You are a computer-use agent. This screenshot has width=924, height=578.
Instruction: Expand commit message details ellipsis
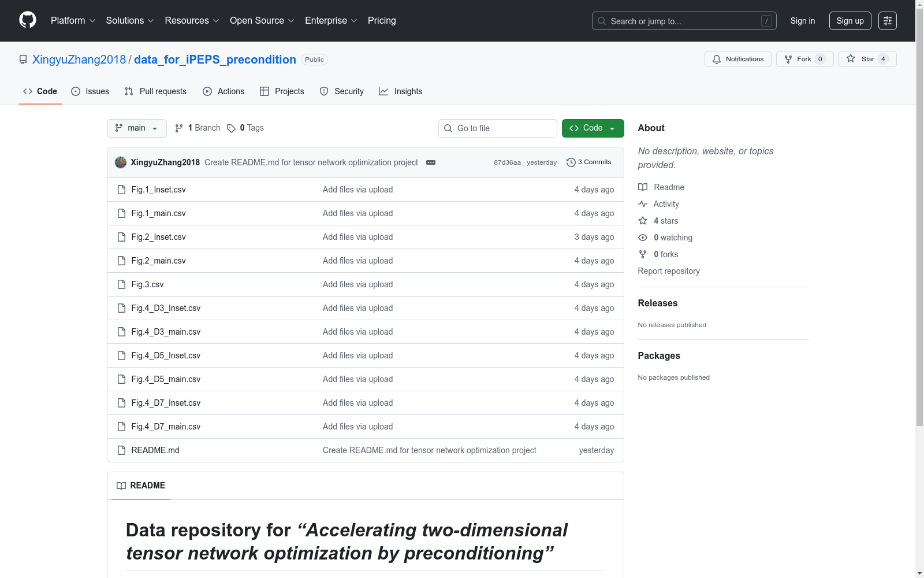431,162
